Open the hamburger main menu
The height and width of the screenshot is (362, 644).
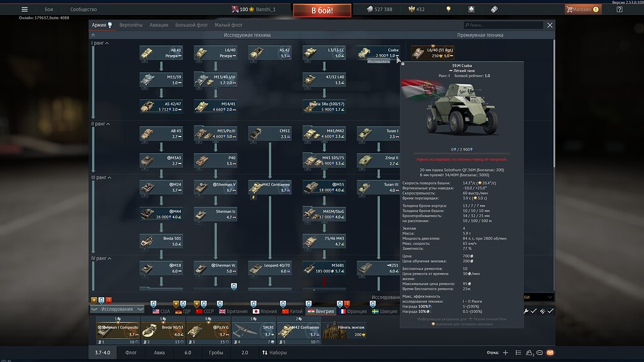tap(24, 10)
